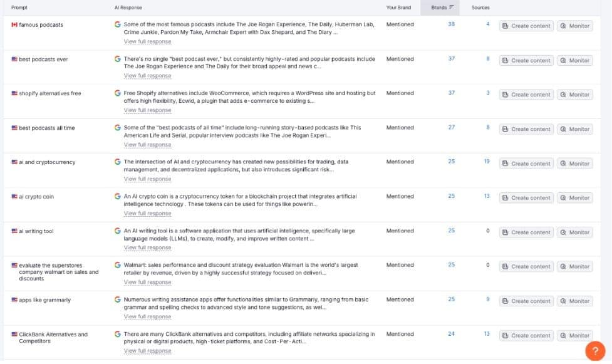Image resolution: width=612 pixels, height=364 pixels.
Task: View full response for best podcasts ever
Action: [x=148, y=76]
